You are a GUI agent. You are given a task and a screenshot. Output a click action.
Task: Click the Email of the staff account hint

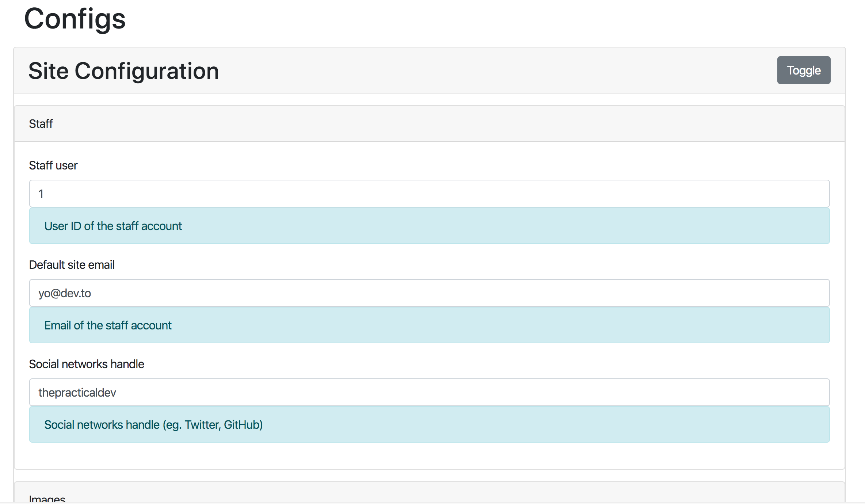107,325
